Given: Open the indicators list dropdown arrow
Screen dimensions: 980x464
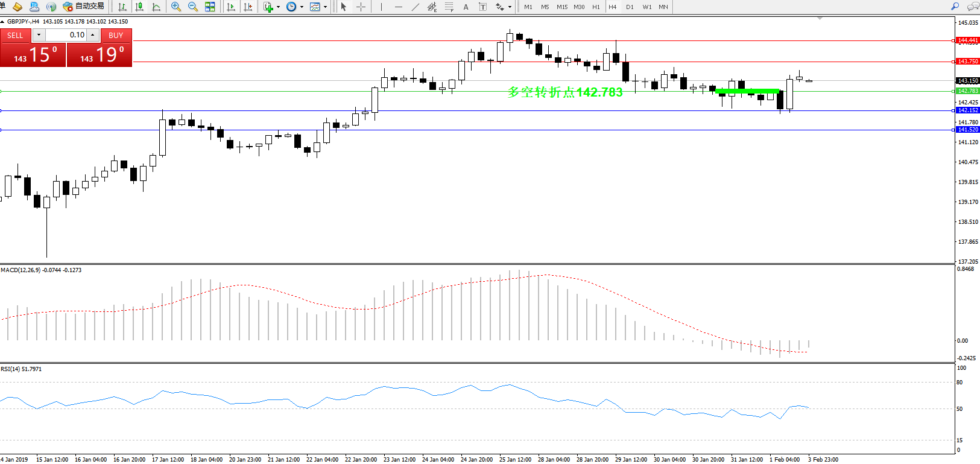Looking at the screenshot, I should pyautogui.click(x=278, y=7).
